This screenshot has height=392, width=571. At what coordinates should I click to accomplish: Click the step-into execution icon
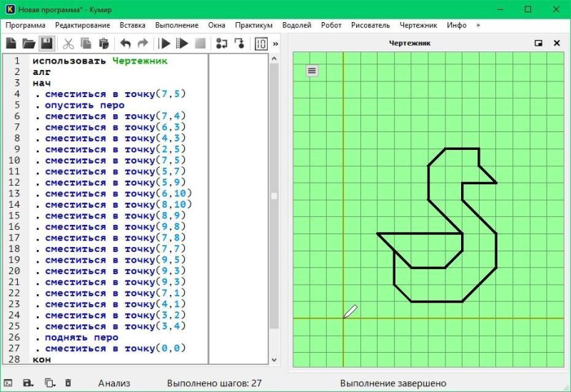pos(221,44)
